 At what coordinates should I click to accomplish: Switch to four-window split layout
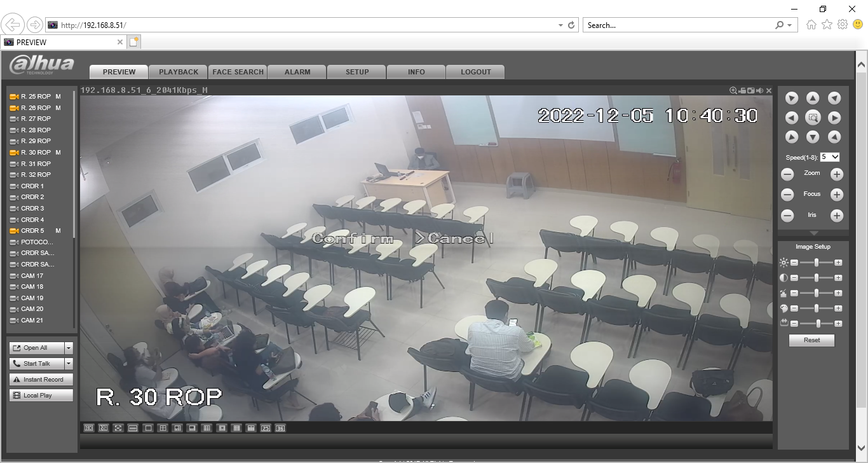point(163,428)
